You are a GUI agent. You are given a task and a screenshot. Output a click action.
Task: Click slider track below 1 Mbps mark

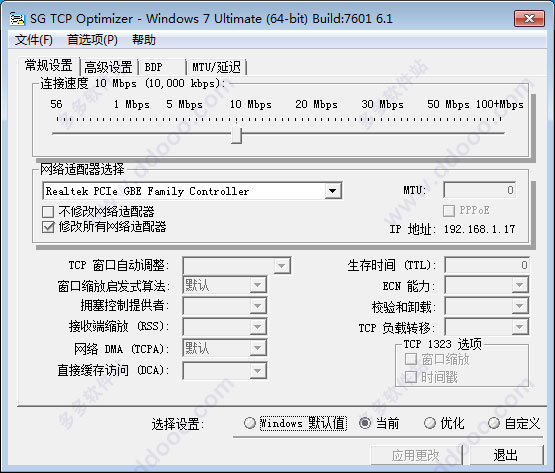pos(131,133)
